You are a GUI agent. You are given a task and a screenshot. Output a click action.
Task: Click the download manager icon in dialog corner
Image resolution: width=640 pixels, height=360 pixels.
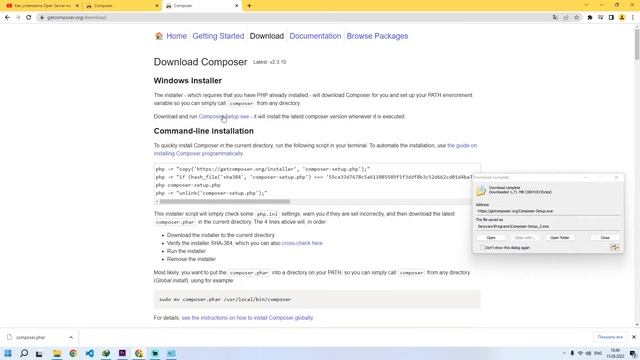pos(614,247)
